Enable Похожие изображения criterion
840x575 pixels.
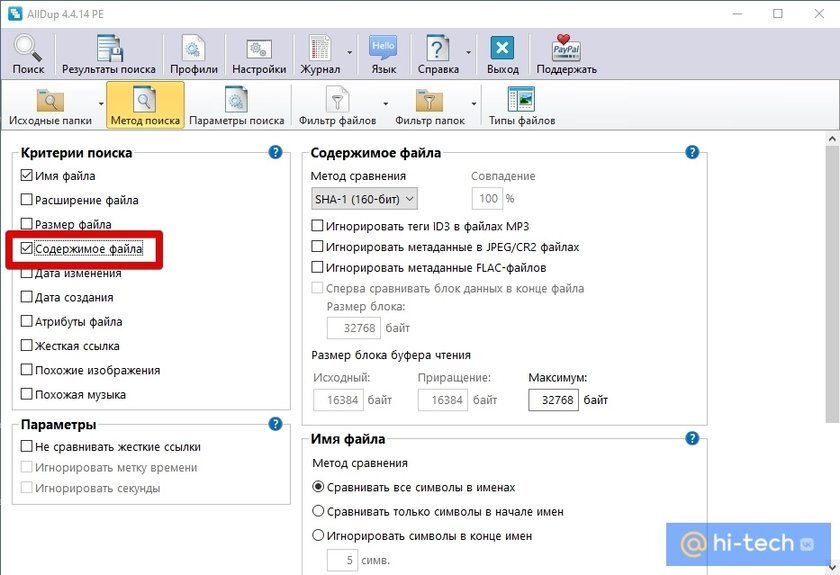[26, 369]
